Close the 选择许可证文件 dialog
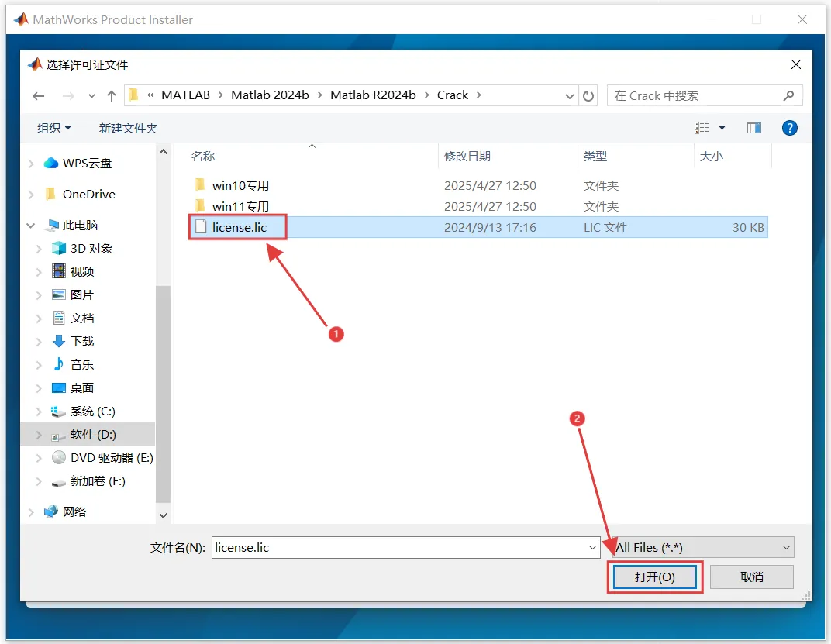This screenshot has height=644, width=831. [x=795, y=64]
